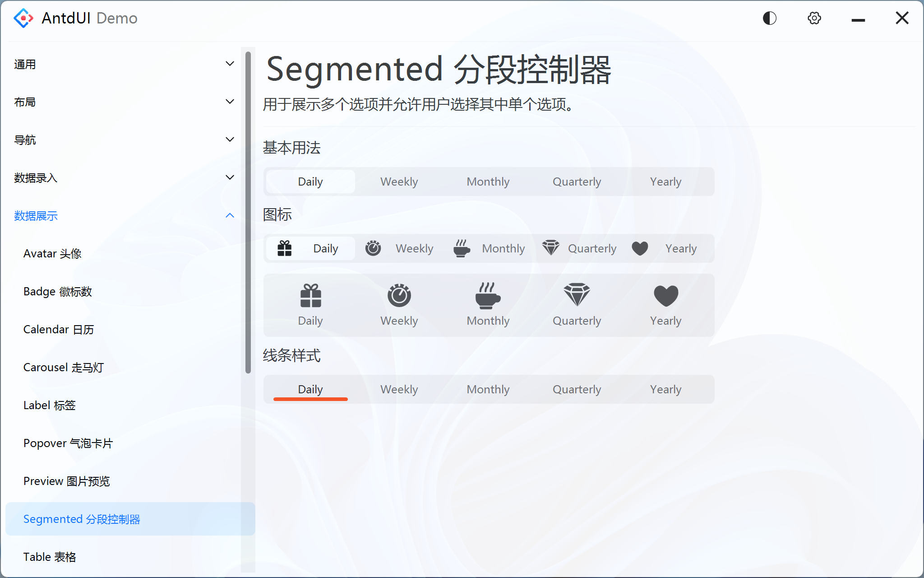Click the large heart icon above Yearly
Viewport: 924px width, 578px height.
pyautogui.click(x=665, y=294)
